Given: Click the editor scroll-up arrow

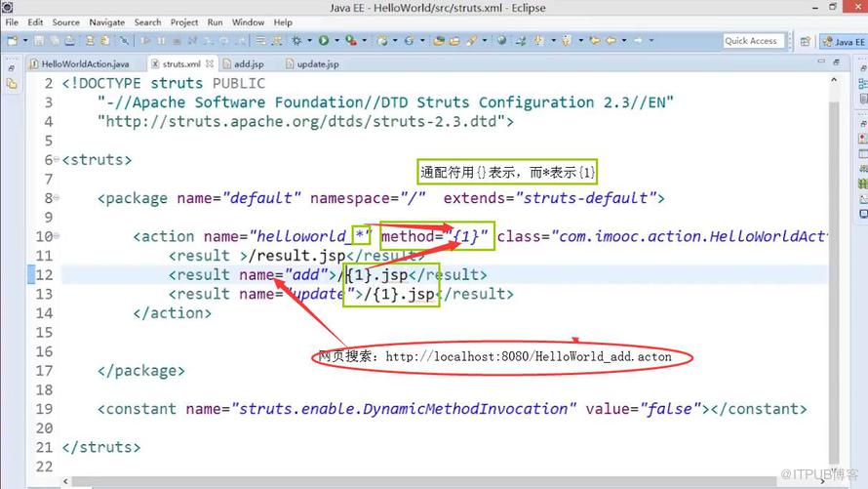Looking at the screenshot, I should click(x=834, y=80).
